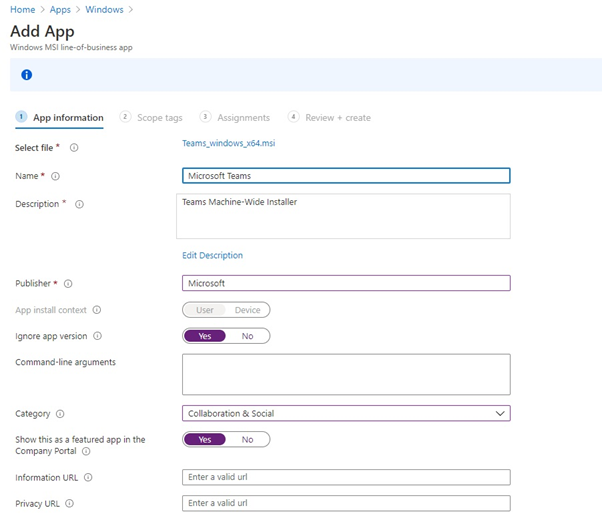Expand the Category dropdown chevron

pos(499,414)
